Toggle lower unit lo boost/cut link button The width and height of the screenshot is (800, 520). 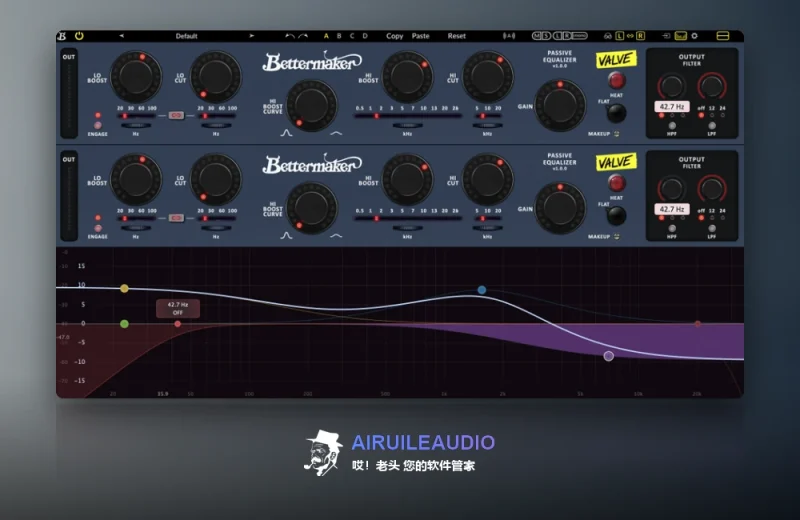coord(176,218)
